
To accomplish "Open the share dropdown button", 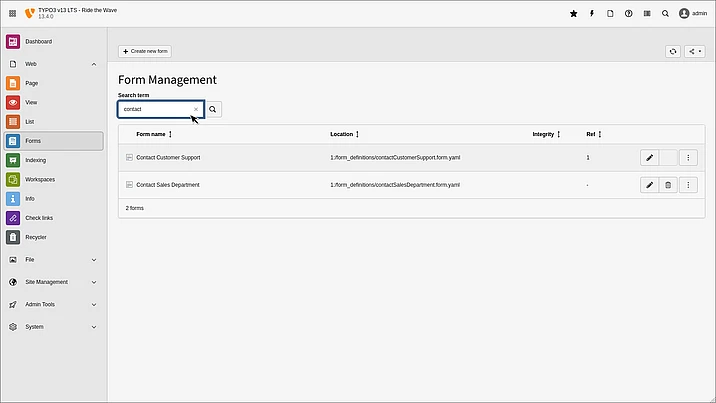I will click(694, 51).
